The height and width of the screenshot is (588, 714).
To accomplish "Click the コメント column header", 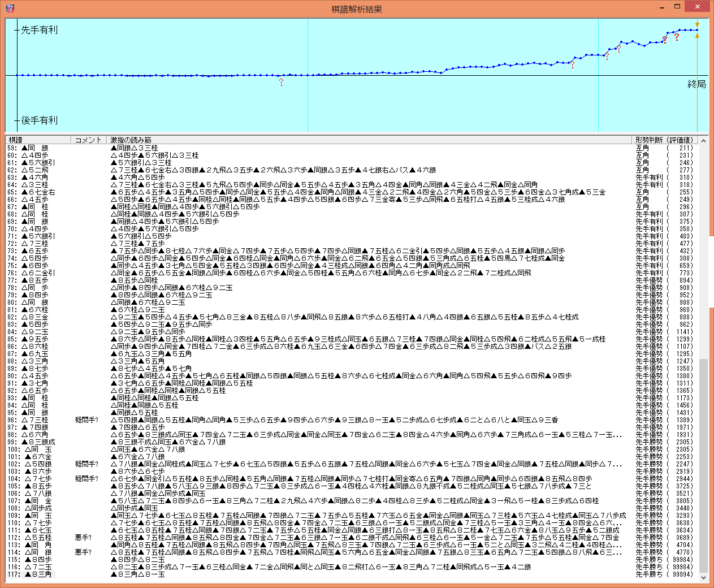I will point(88,140).
